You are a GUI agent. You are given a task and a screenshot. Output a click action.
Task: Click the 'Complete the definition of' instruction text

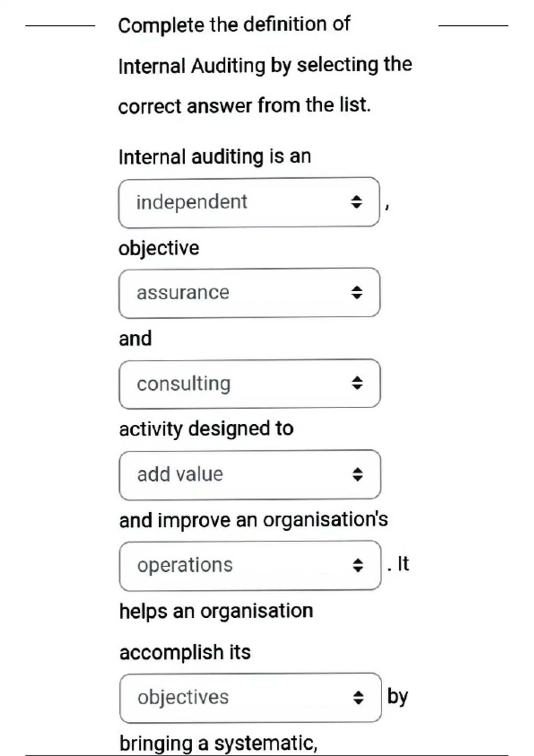coord(234,25)
